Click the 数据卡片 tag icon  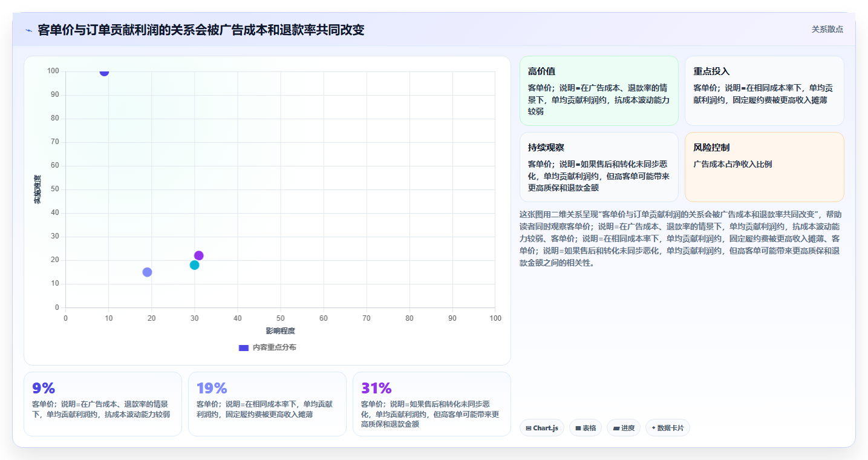[x=653, y=428]
